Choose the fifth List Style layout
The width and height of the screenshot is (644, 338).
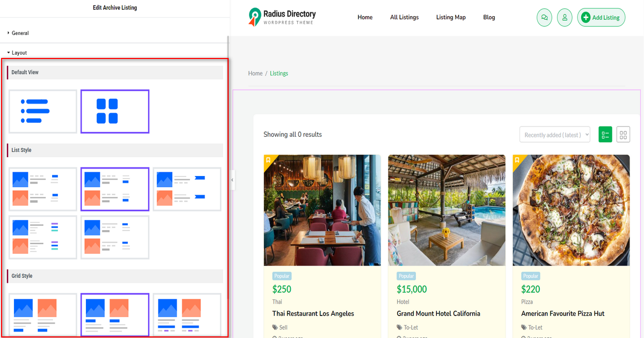tap(115, 237)
